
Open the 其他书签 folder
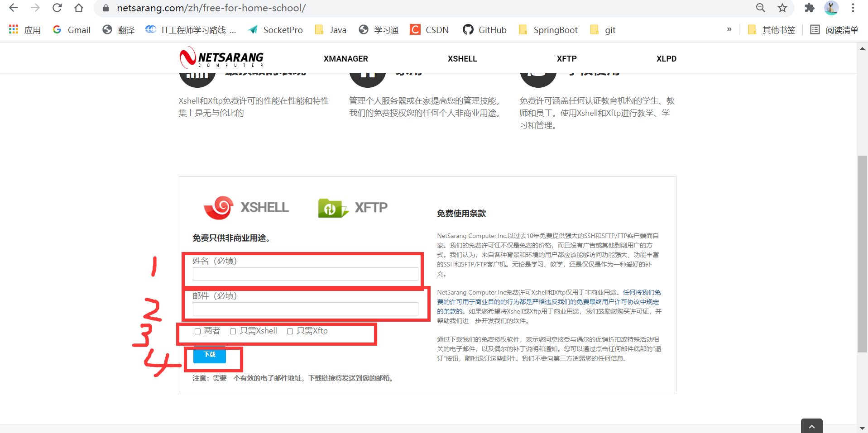tap(772, 30)
